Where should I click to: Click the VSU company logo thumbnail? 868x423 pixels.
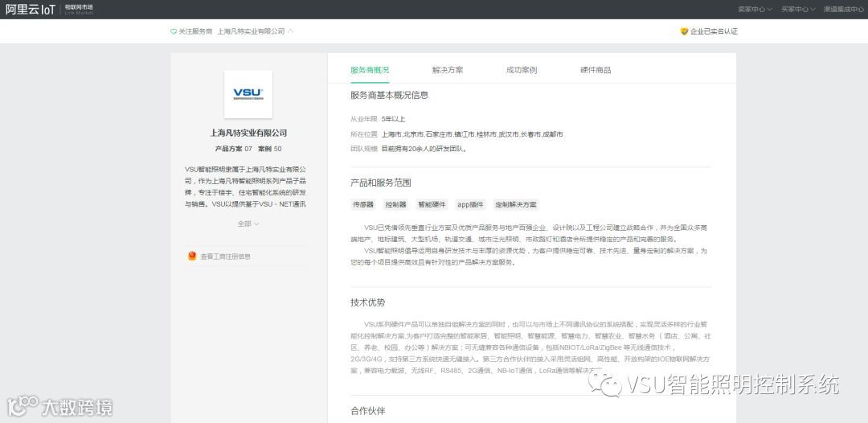[248, 94]
